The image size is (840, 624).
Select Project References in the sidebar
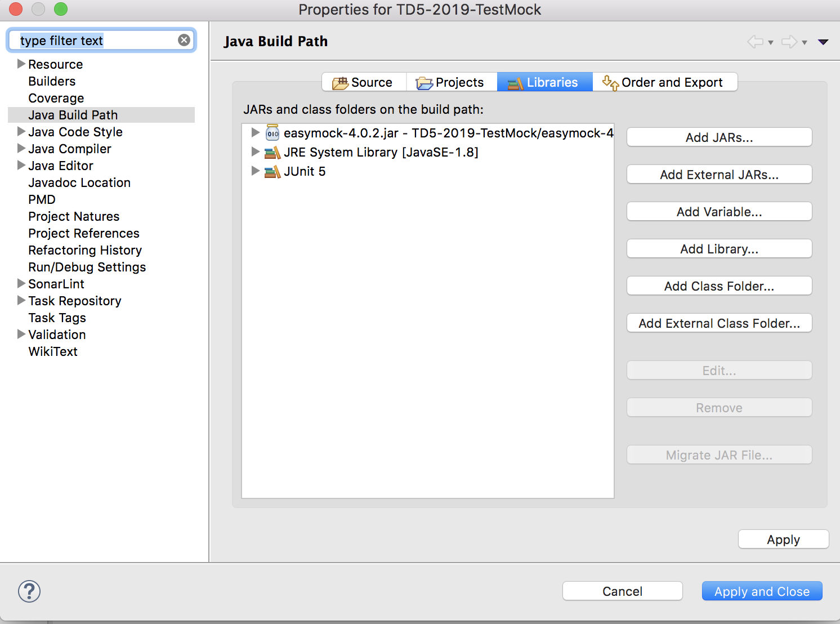coord(84,233)
